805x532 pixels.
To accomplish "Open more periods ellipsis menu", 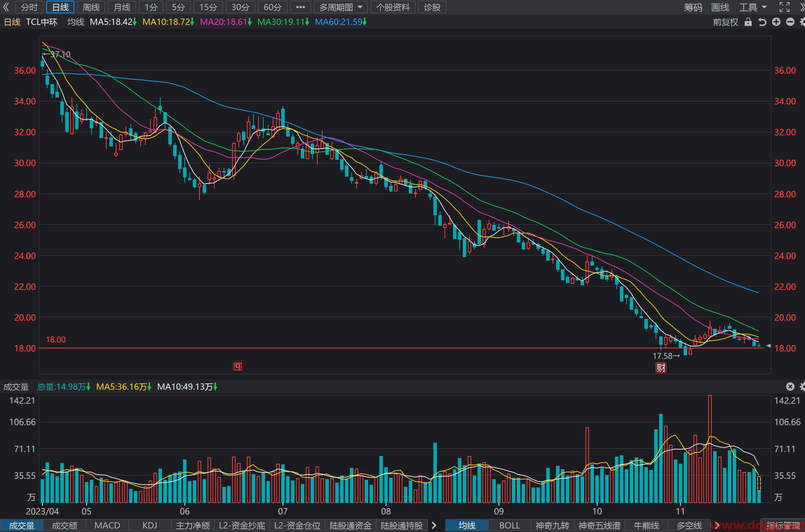I will [x=300, y=7].
